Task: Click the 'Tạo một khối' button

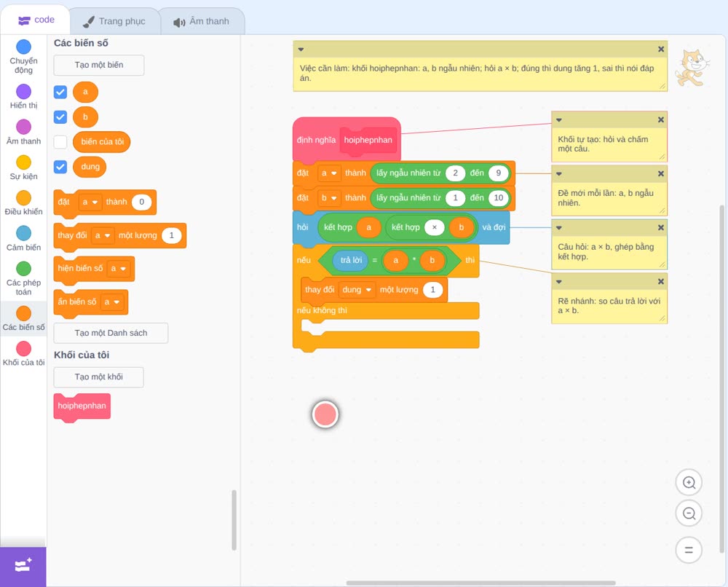Action: (x=99, y=377)
